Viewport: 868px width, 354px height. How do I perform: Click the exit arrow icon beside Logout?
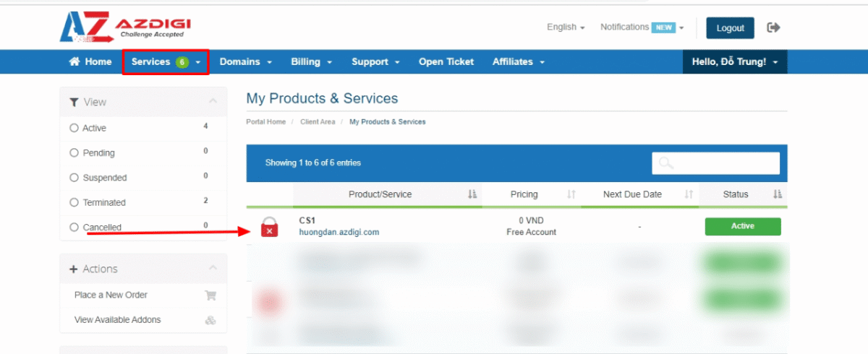coord(773,27)
